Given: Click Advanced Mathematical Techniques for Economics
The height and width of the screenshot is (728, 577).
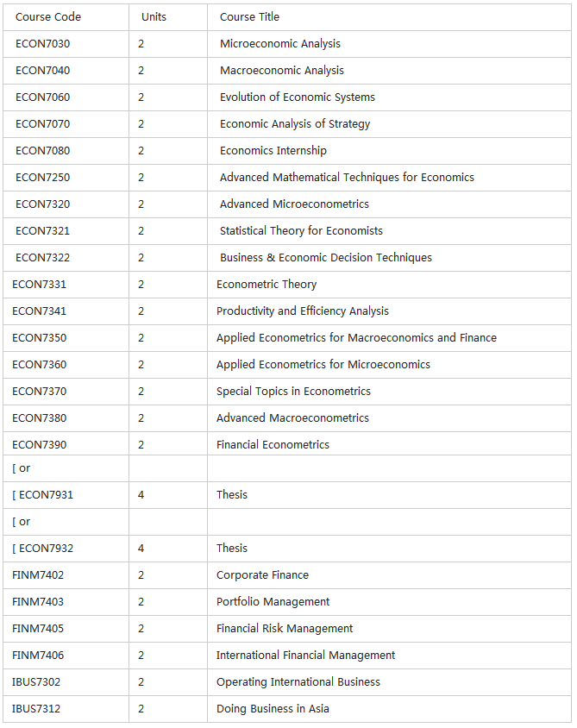Looking at the screenshot, I should click(347, 178).
